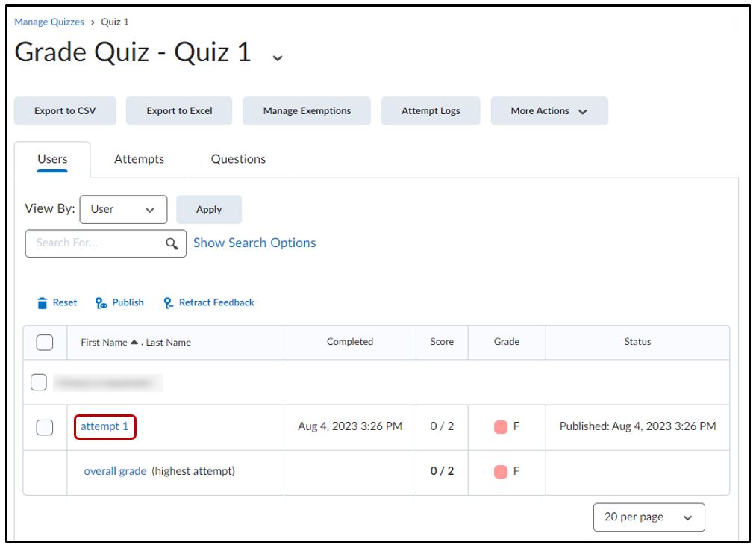Click the Publish icon

click(x=102, y=303)
